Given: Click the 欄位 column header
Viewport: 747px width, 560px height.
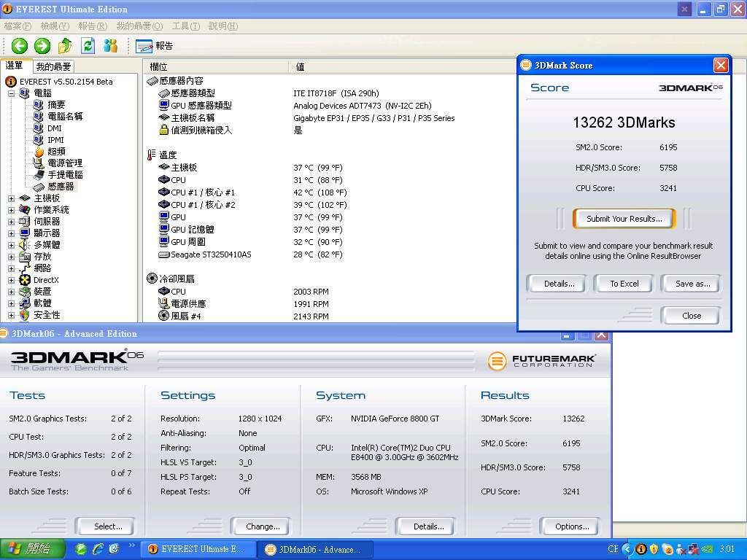Looking at the screenshot, I should pos(216,66).
